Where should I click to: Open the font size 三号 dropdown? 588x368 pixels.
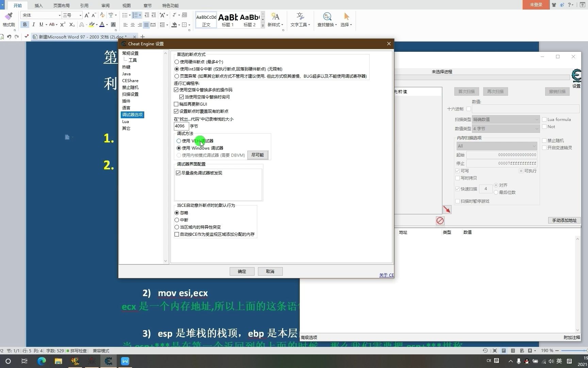point(80,15)
